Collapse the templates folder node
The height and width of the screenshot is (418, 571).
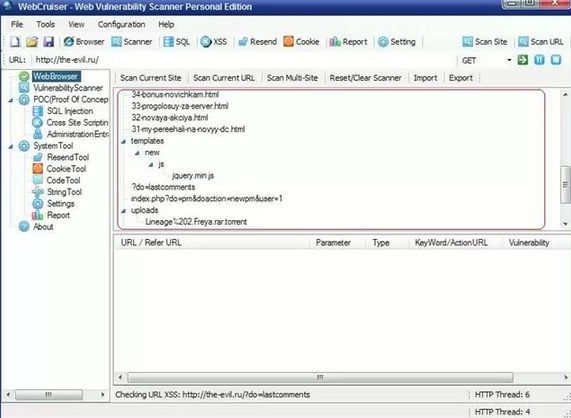[123, 141]
